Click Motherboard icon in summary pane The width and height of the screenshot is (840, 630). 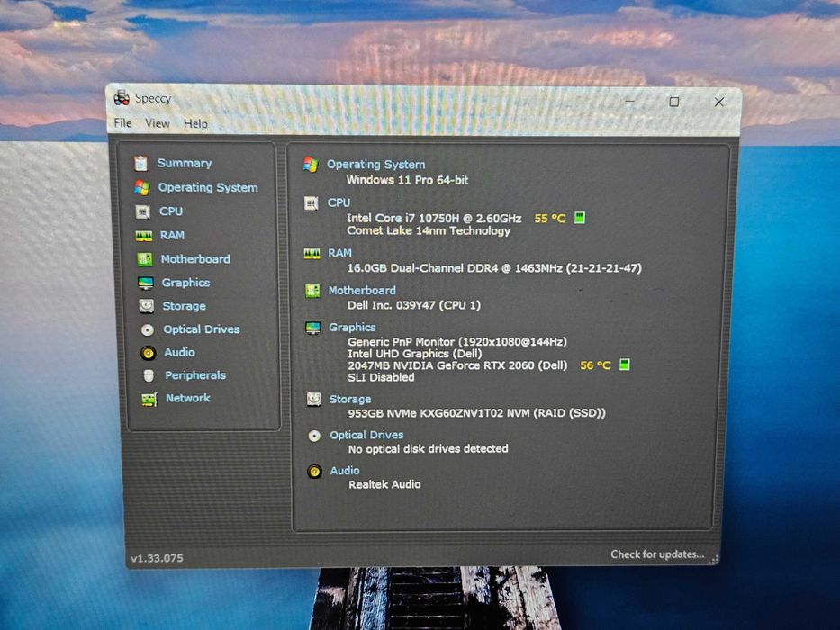tap(312, 291)
